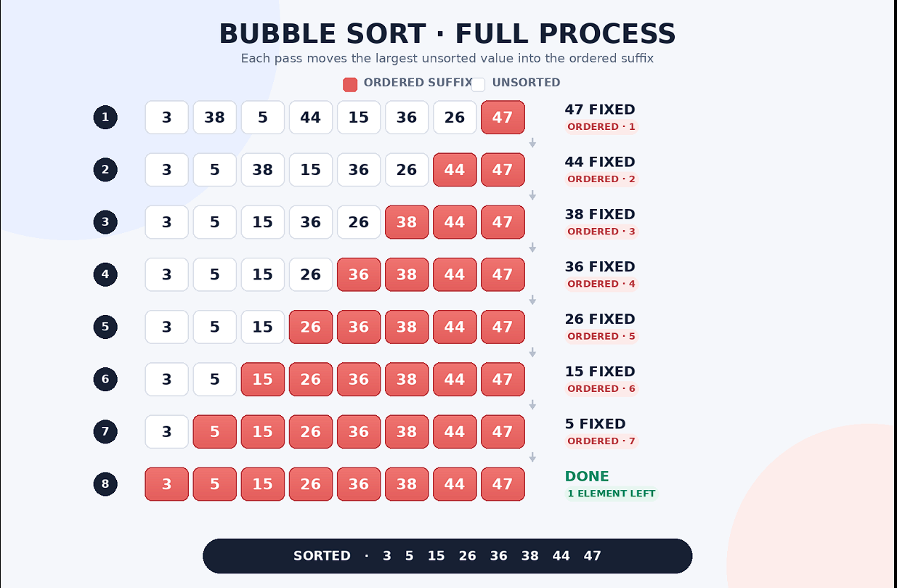The width and height of the screenshot is (897, 588).
Task: Select the red 44 cell in row 2
Action: pyautogui.click(x=455, y=170)
